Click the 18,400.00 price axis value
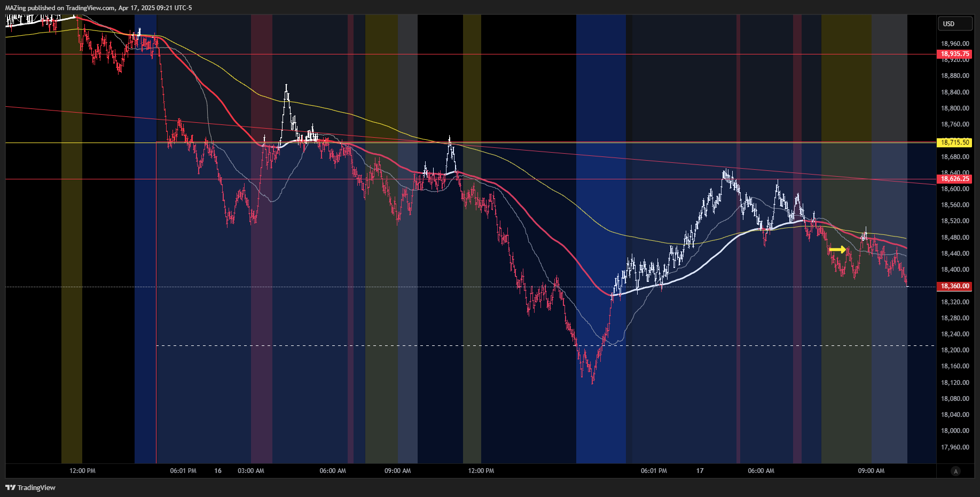Image resolution: width=980 pixels, height=497 pixels. tap(955, 270)
